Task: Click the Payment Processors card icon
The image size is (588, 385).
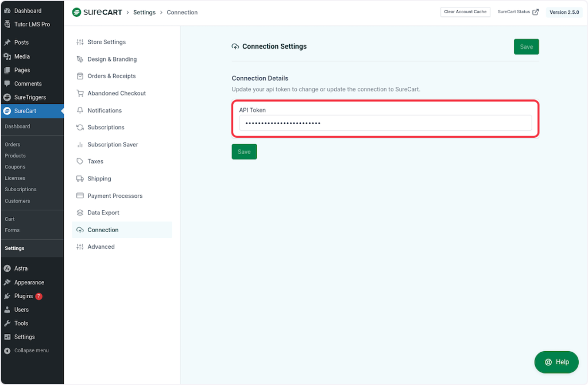Action: 80,196
